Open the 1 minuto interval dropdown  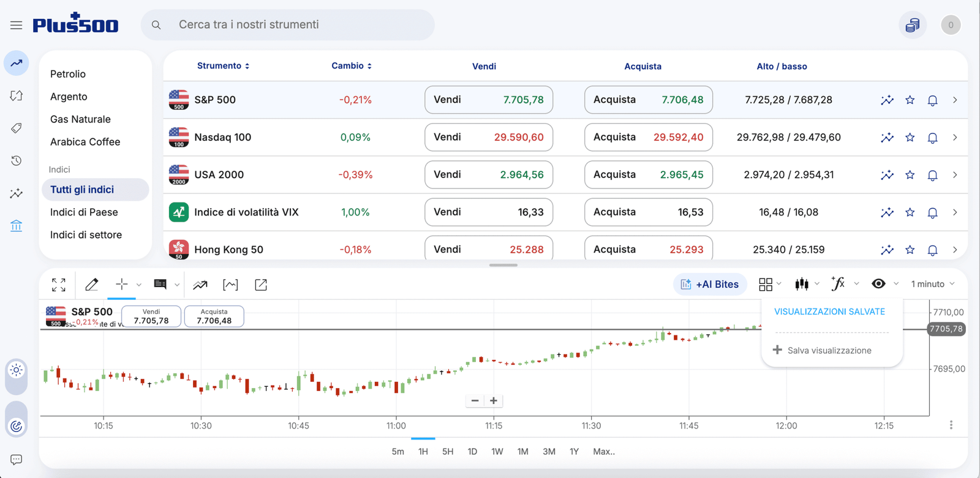click(932, 284)
